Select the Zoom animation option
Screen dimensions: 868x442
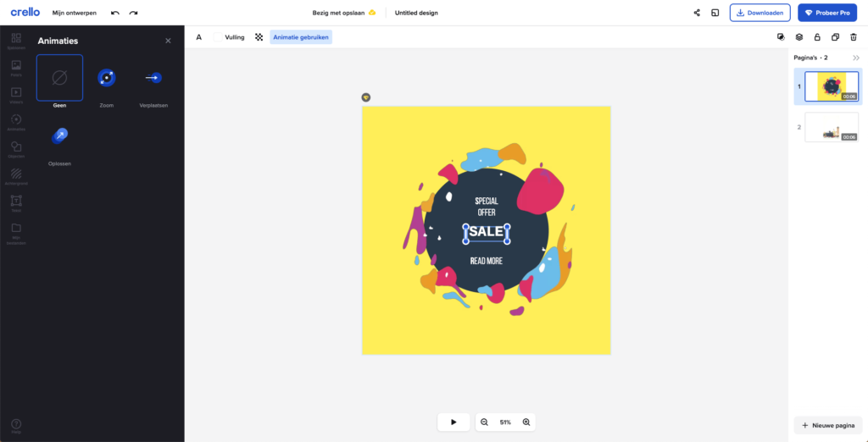pos(107,78)
